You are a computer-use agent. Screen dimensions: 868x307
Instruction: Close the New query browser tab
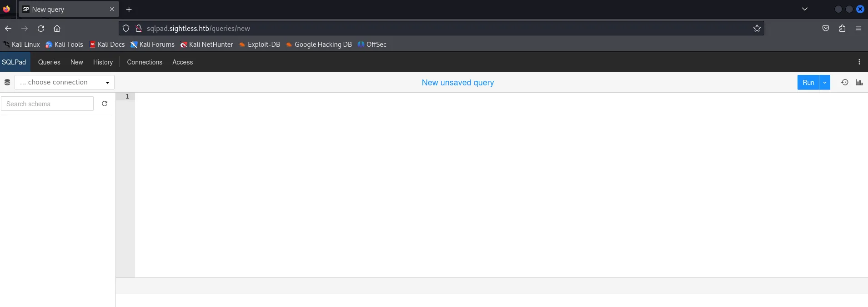(x=112, y=9)
